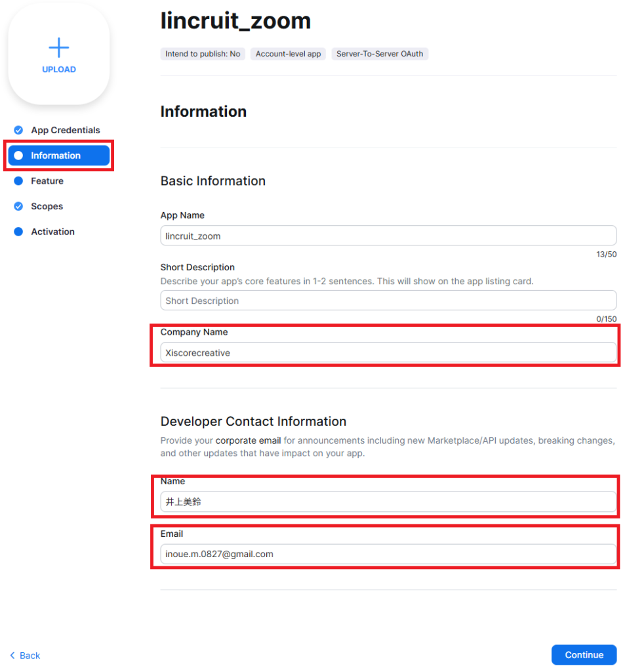Click the UPLOAD label text
The image size is (627, 672).
(59, 70)
